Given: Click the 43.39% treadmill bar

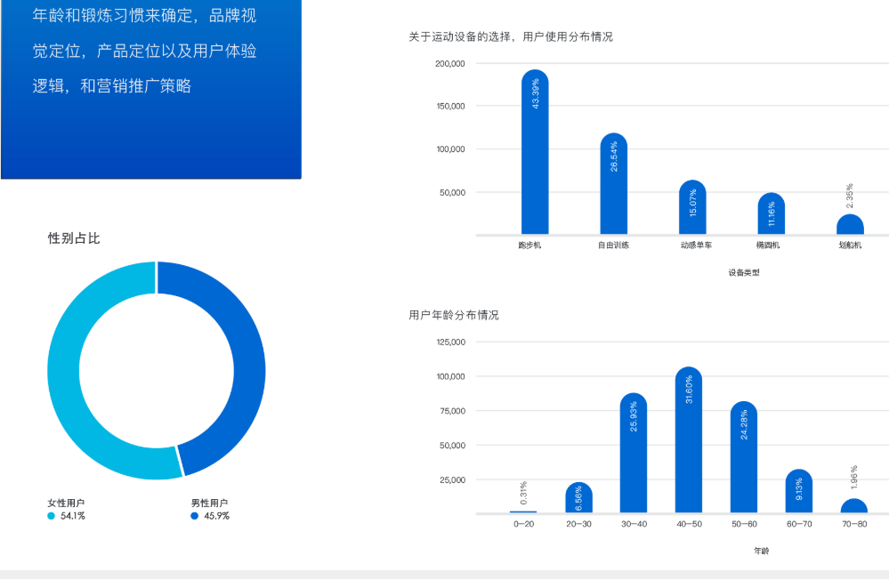Looking at the screenshot, I should coord(535,152).
